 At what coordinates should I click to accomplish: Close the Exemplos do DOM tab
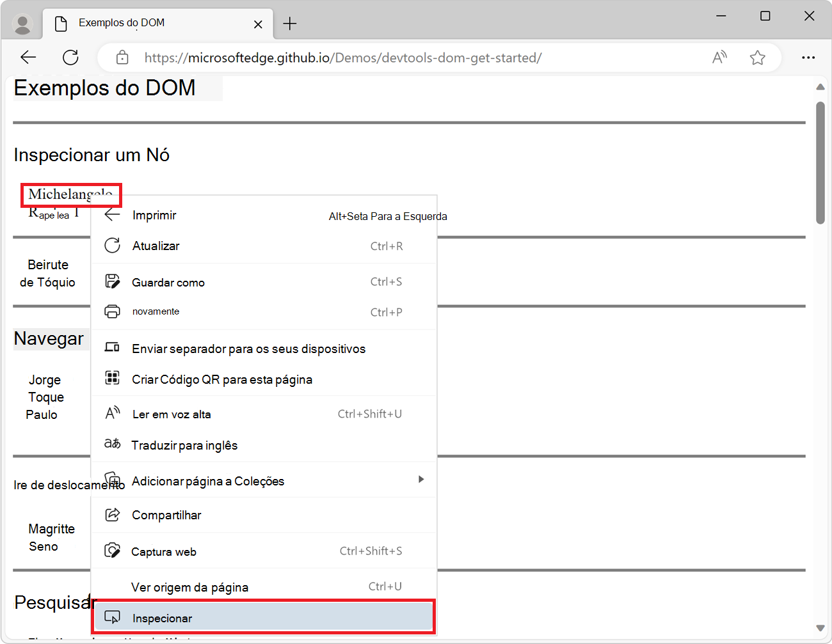(x=258, y=24)
